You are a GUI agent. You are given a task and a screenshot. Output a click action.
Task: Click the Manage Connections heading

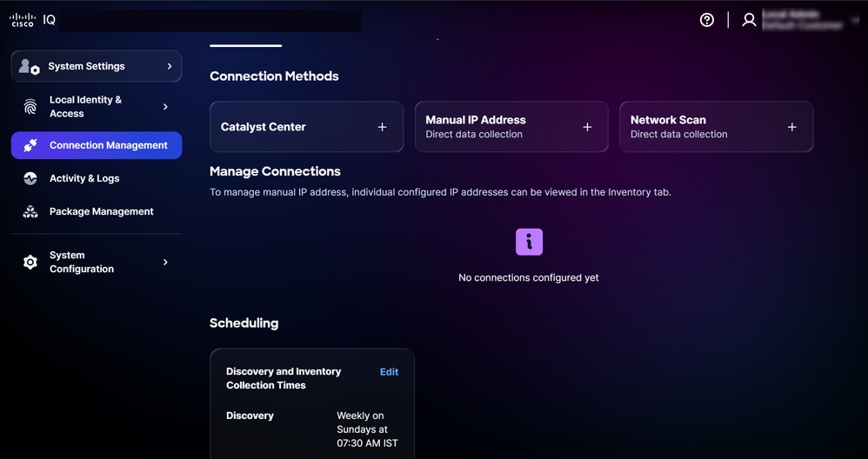pos(275,171)
